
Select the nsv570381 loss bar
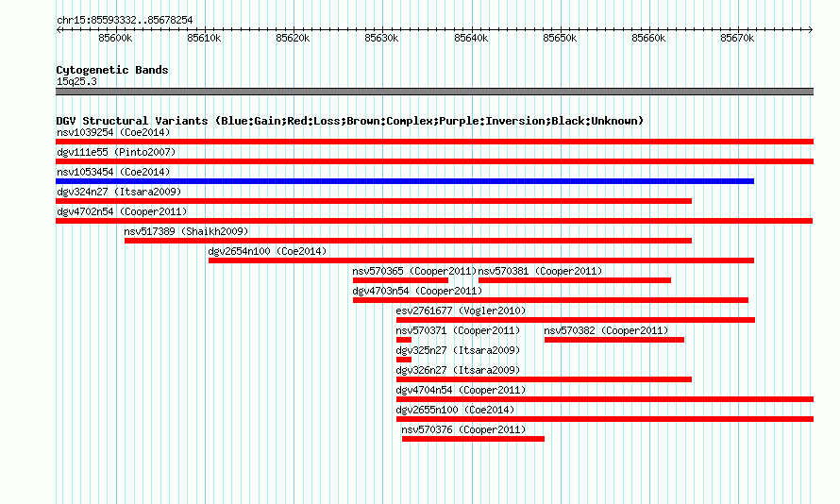(575, 280)
